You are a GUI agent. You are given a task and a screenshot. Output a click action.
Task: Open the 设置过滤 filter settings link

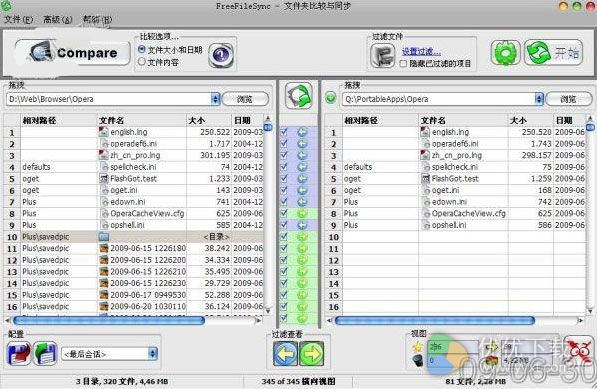[x=421, y=51]
